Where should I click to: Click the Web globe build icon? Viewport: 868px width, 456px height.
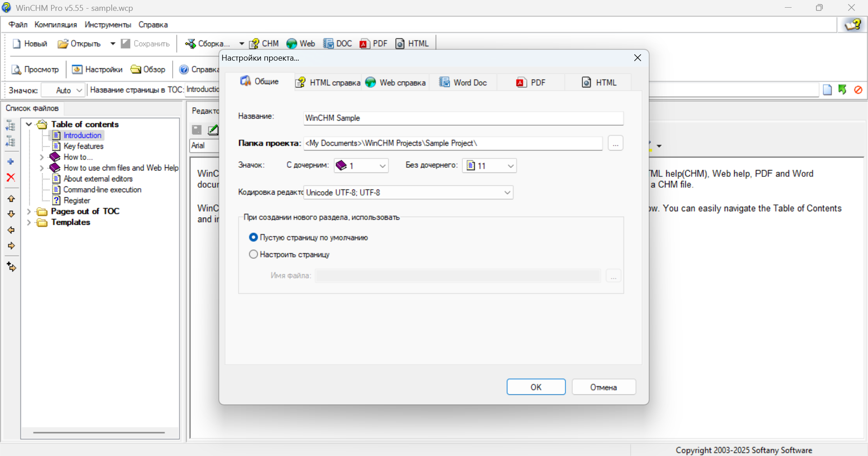pyautogui.click(x=292, y=43)
